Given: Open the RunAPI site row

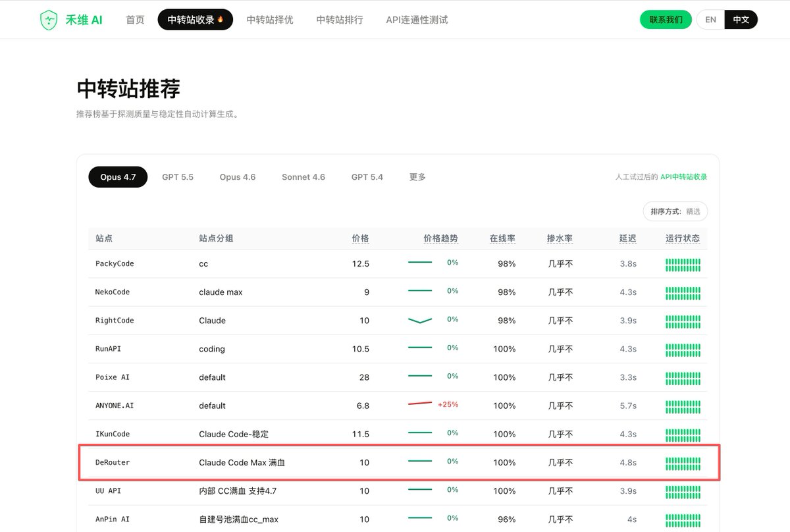Looking at the screenshot, I should coord(398,348).
